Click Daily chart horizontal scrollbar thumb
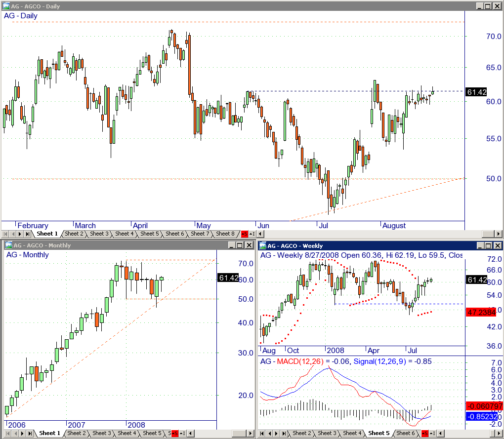This screenshot has width=504, height=439. [x=488, y=234]
